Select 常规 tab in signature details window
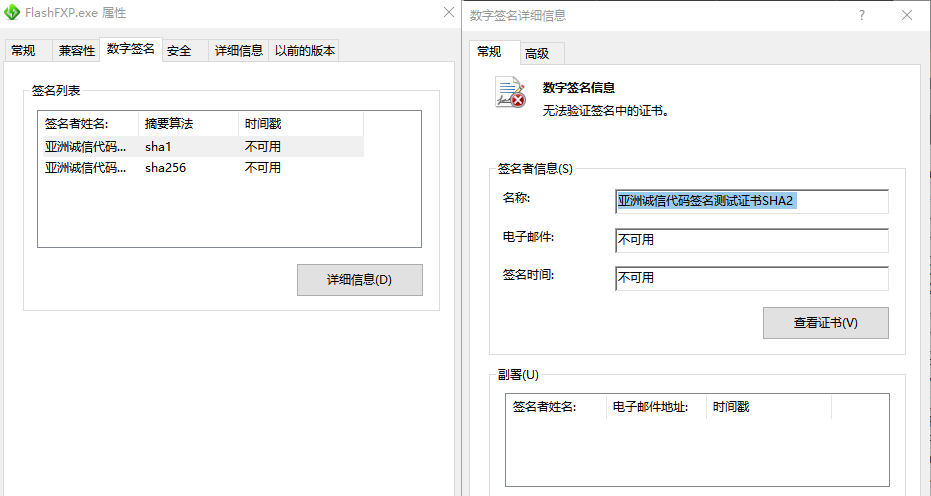 pyautogui.click(x=495, y=52)
